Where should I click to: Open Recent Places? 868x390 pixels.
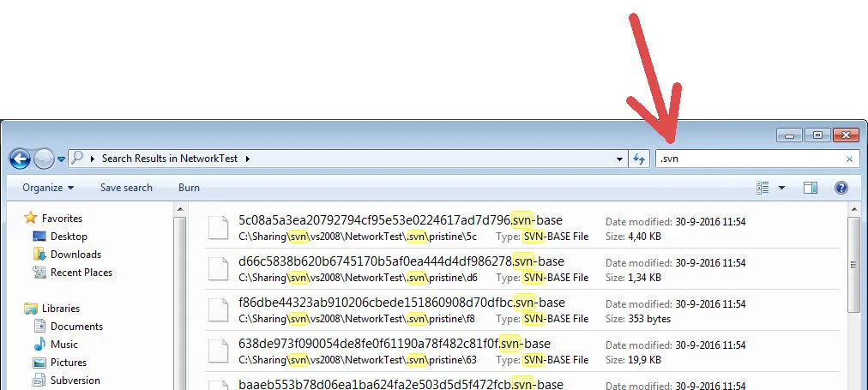coord(81,273)
